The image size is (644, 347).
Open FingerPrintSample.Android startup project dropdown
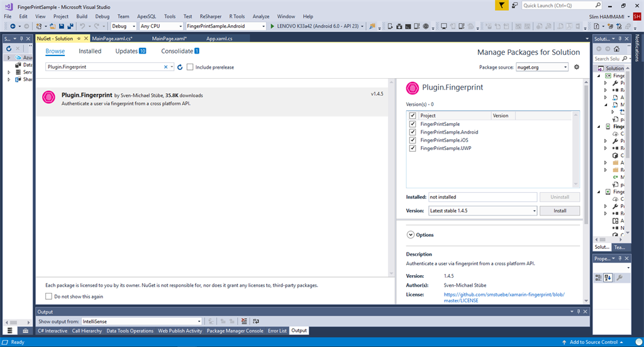pyautogui.click(x=226, y=26)
